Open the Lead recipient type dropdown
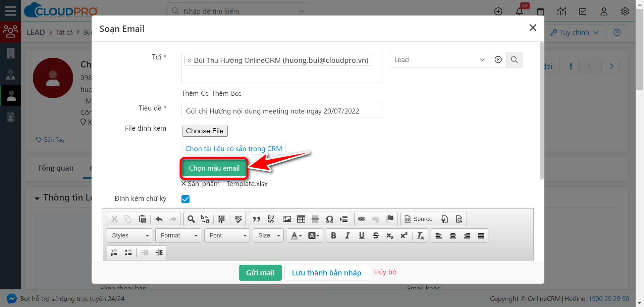644x307 pixels. 440,60
